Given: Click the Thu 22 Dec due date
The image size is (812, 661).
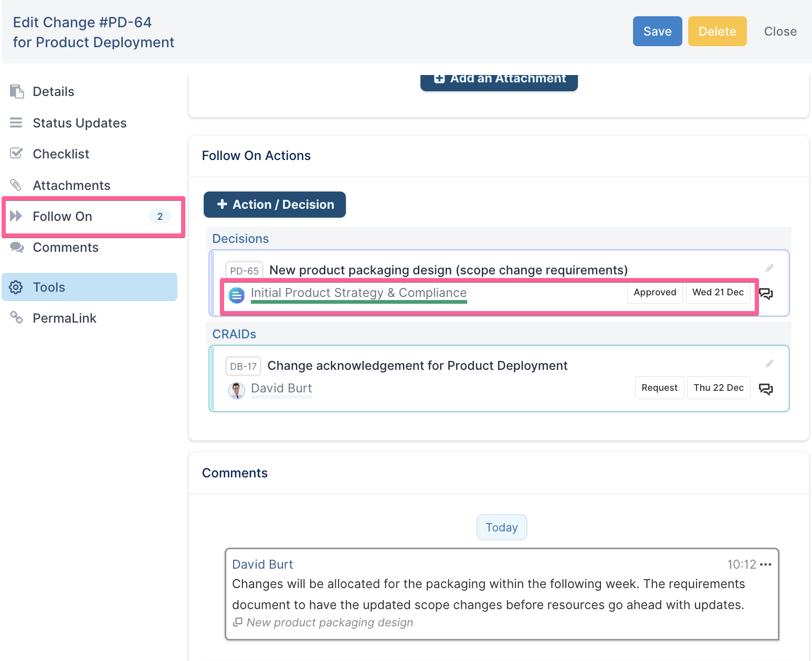Looking at the screenshot, I should point(718,388).
